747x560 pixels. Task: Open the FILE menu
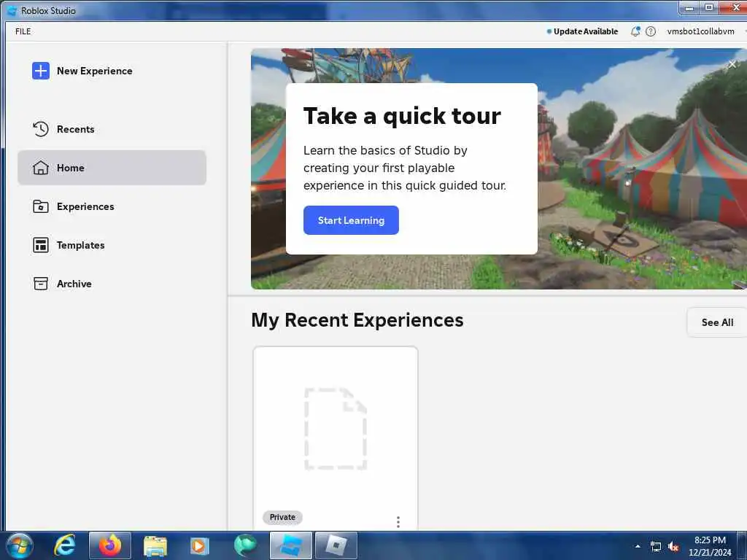23,31
